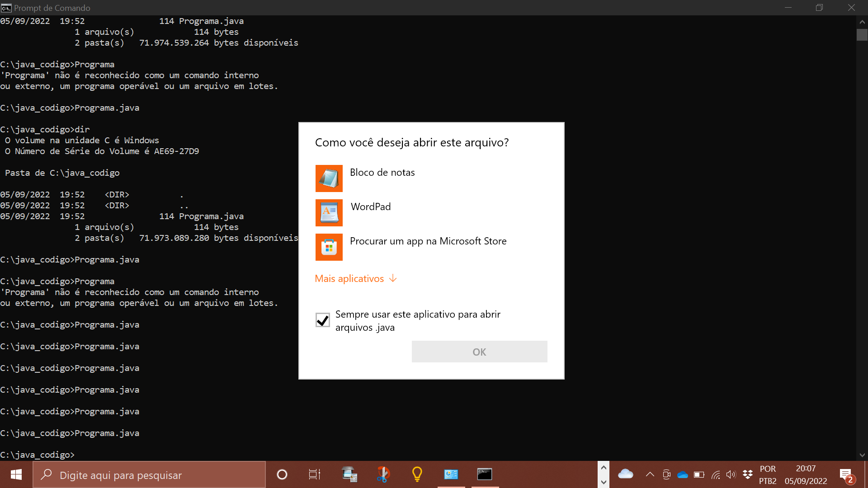868x488 pixels.
Task: Open the volume speaker tray icon
Action: tap(731, 474)
